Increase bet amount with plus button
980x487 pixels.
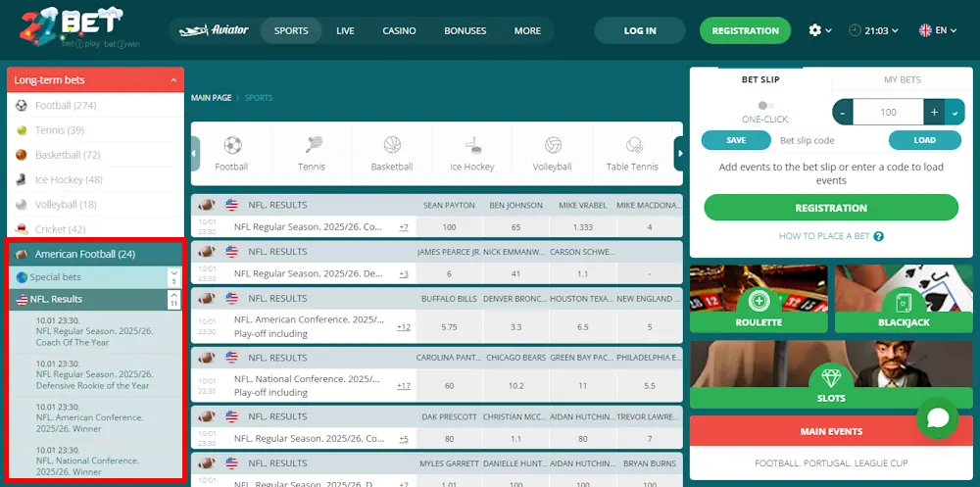pyautogui.click(x=934, y=113)
